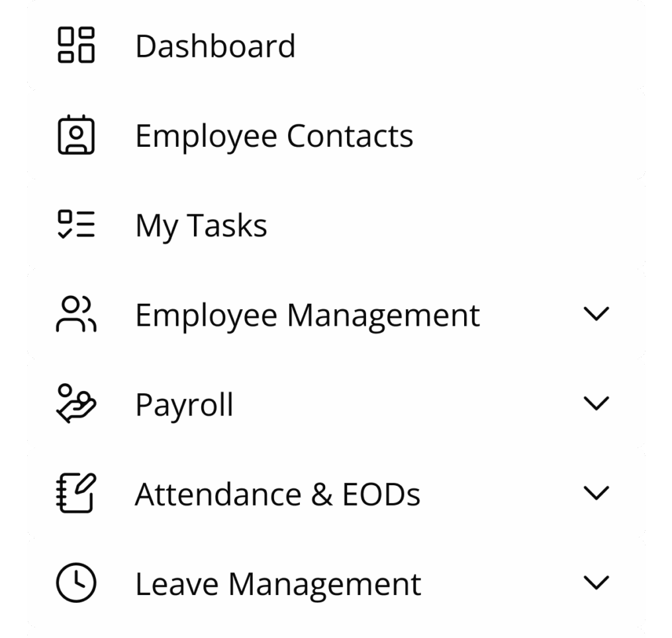Select the Attendance & EODs text label
Image resolution: width=672 pixels, height=638 pixels.
(277, 494)
